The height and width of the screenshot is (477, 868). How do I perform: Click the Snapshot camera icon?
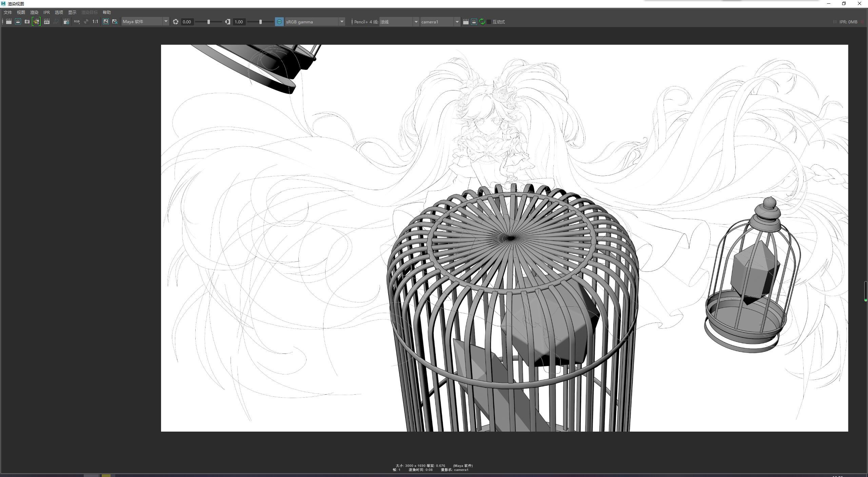click(27, 22)
